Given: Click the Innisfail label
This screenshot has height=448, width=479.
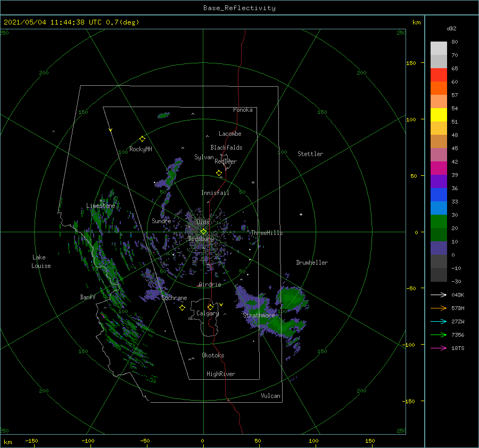Looking at the screenshot, I should 215,193.
